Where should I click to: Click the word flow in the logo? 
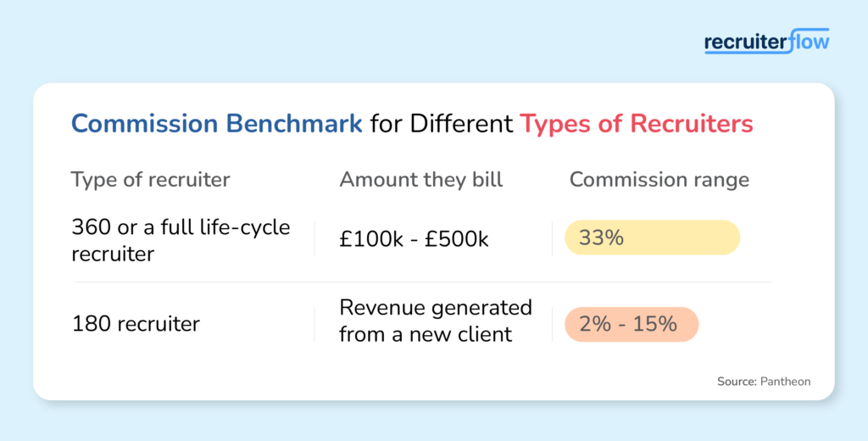(x=810, y=41)
